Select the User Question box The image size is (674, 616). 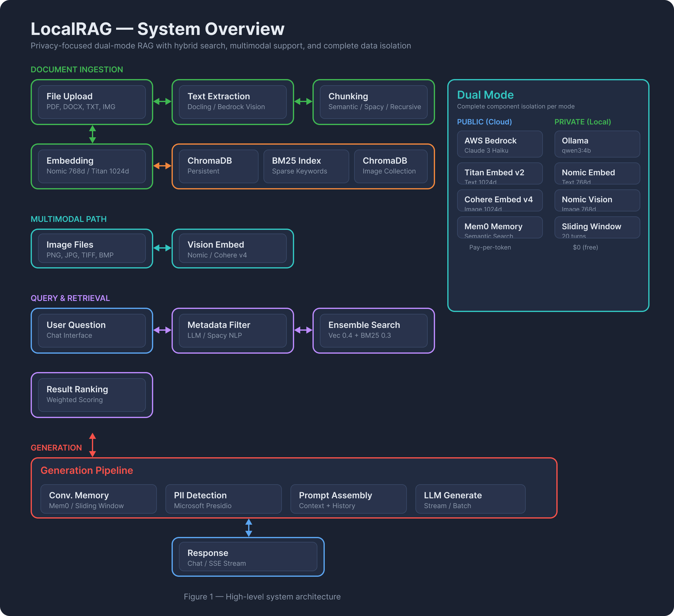click(x=92, y=330)
